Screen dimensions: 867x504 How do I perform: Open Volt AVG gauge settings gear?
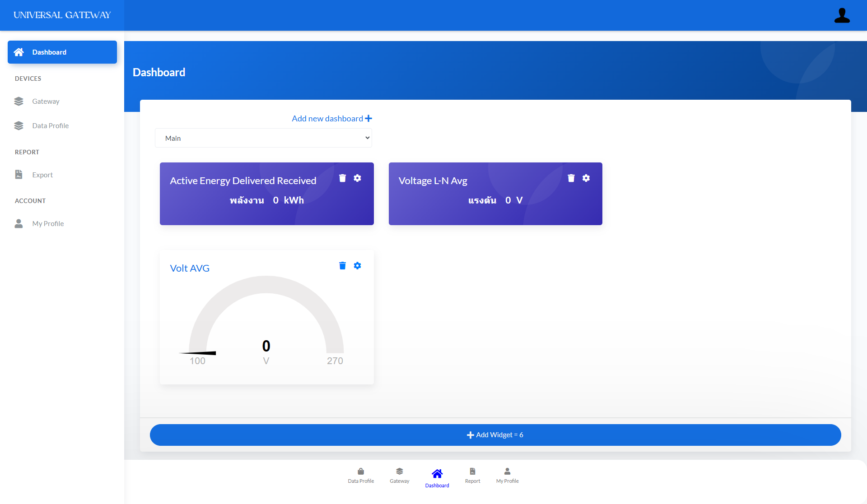pos(357,266)
